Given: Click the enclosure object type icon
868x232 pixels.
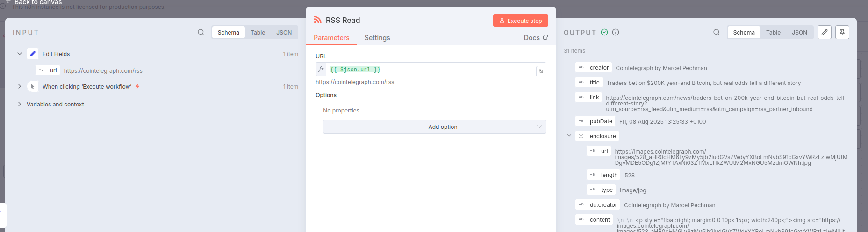Looking at the screenshot, I should (x=581, y=136).
